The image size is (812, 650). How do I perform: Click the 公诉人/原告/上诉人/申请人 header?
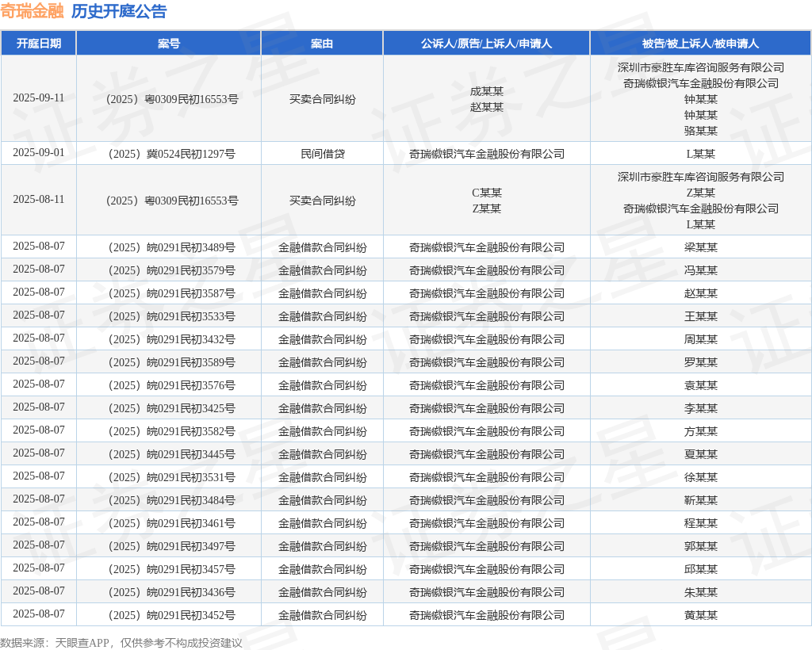pos(486,44)
